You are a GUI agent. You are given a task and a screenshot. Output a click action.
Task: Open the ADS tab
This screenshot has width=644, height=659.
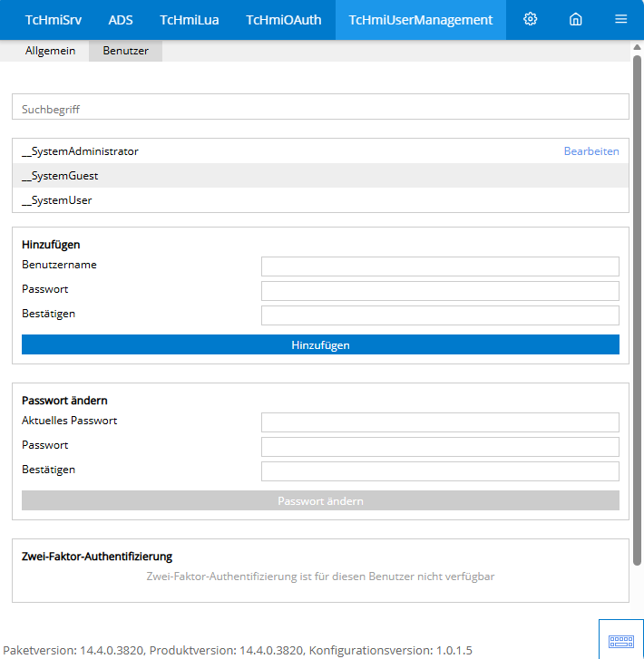pyautogui.click(x=121, y=19)
